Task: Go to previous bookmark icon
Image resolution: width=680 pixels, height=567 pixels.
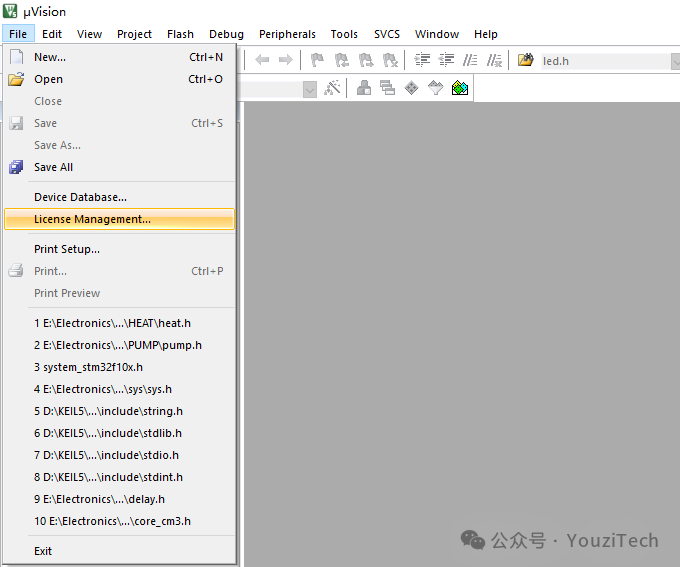Action: (342, 59)
